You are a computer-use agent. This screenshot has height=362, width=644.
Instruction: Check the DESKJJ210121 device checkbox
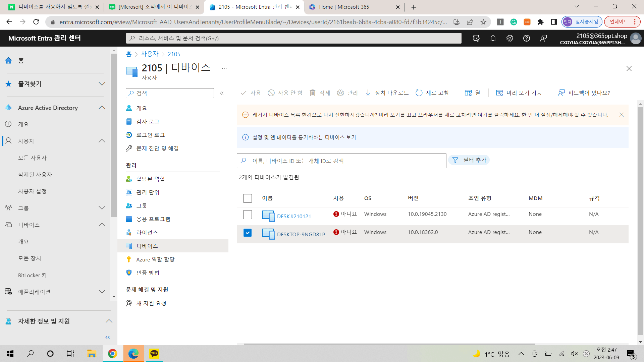point(247,215)
